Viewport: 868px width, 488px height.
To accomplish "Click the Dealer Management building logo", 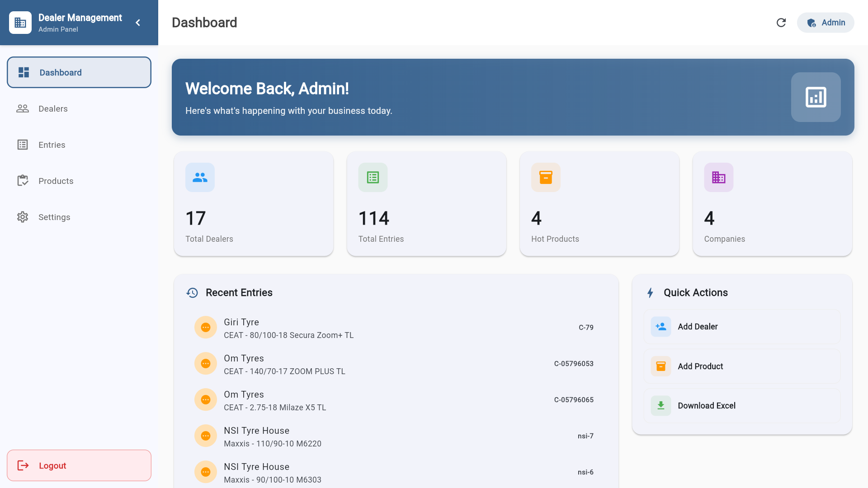I will pyautogui.click(x=20, y=23).
